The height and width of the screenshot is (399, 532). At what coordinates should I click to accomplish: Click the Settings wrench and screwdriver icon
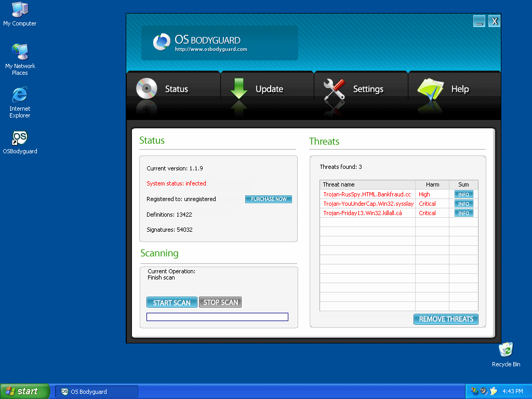(x=334, y=89)
